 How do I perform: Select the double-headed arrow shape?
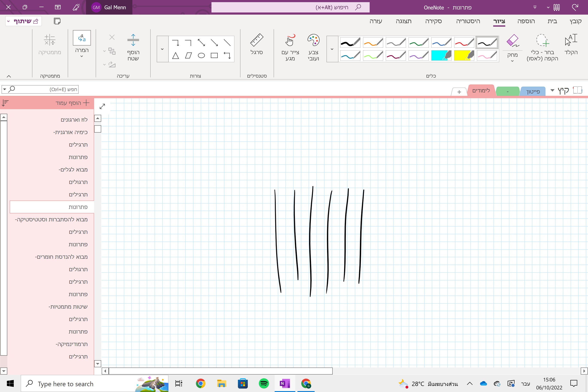[x=201, y=43]
